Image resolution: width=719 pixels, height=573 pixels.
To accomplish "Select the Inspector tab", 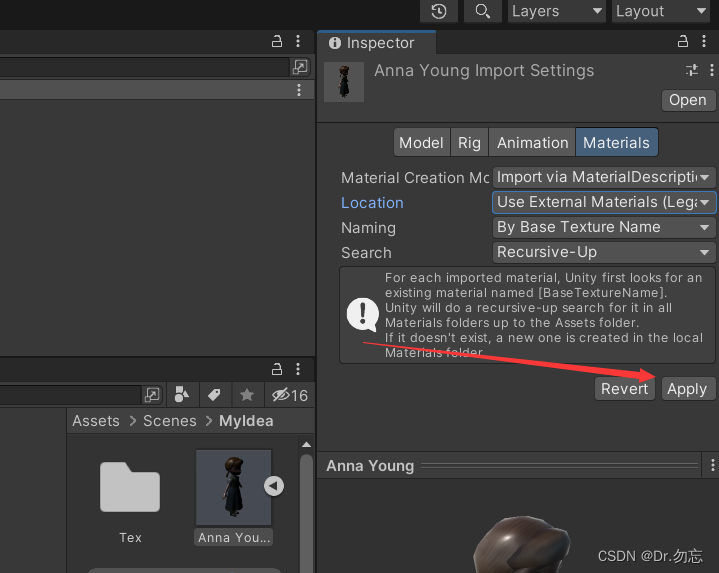I will pos(376,43).
